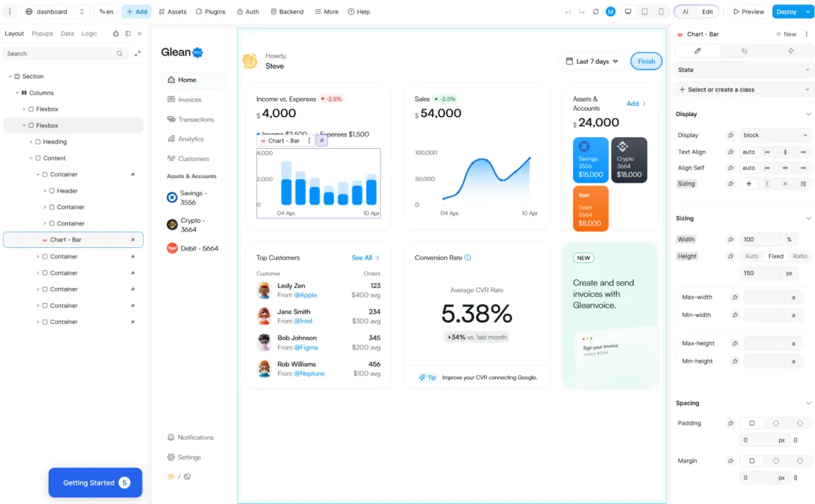The height and width of the screenshot is (504, 815).
Task: Open 'Select or create a class' dropdown
Action: [x=744, y=90]
